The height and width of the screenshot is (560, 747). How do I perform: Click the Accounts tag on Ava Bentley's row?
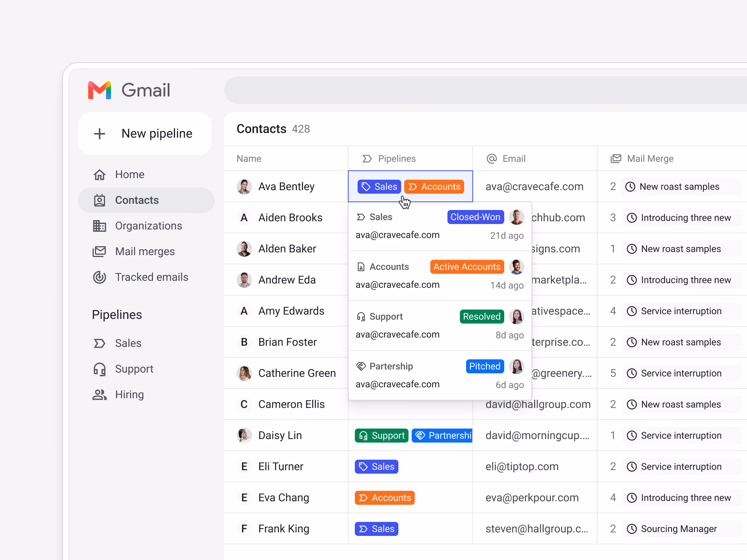[434, 187]
